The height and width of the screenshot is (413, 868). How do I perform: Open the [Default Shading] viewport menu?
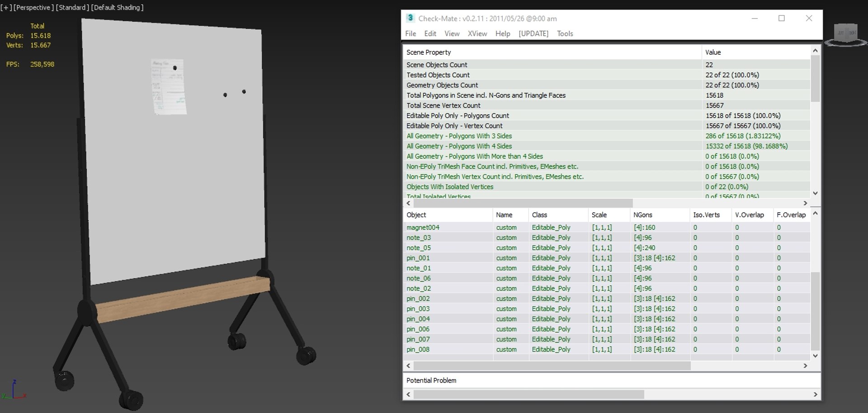pyautogui.click(x=118, y=8)
